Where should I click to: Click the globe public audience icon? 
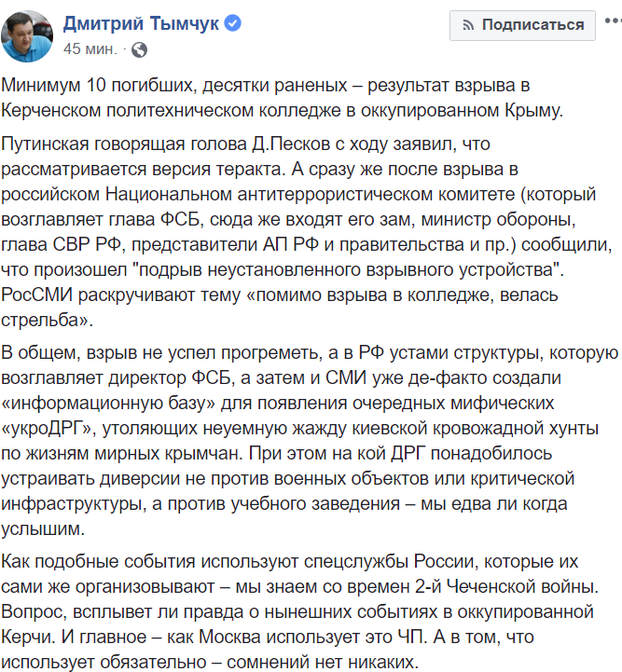click(x=139, y=50)
